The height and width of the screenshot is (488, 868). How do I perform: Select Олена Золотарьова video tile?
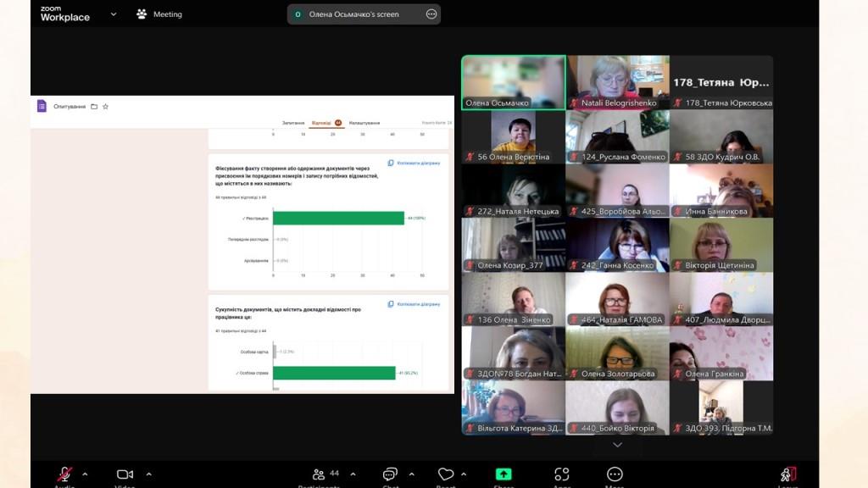pos(617,353)
